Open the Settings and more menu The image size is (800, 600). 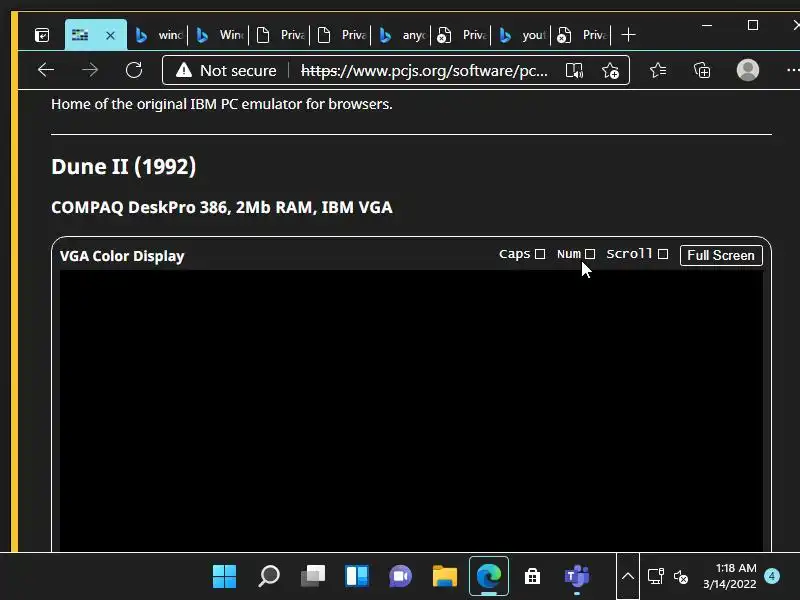pos(793,70)
